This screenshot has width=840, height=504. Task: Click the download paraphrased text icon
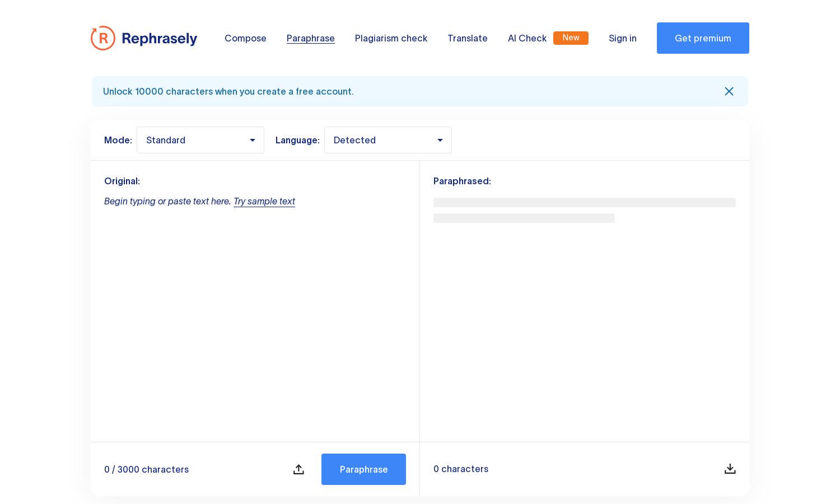tap(730, 469)
